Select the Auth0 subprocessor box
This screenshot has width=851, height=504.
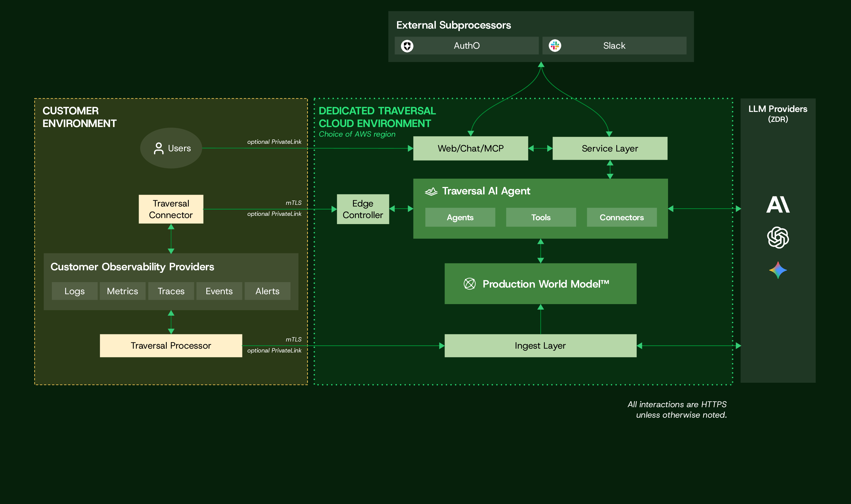click(466, 46)
